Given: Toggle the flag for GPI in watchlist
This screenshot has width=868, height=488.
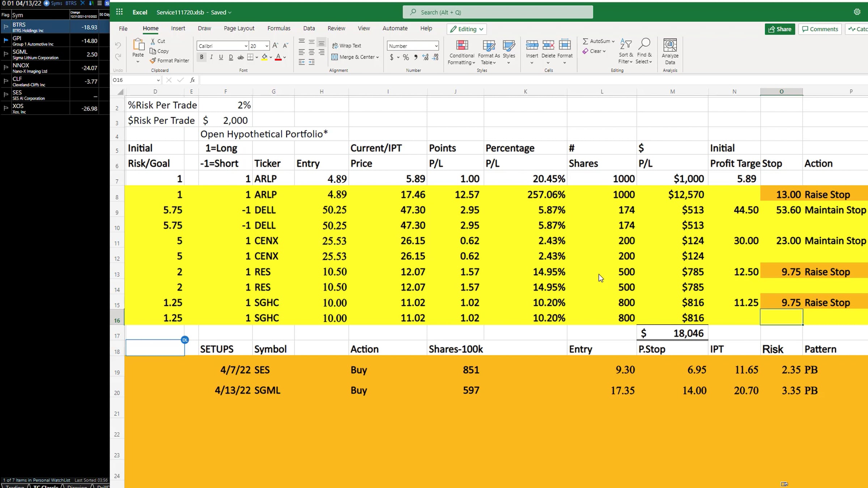Looking at the screenshot, I should (6, 40).
